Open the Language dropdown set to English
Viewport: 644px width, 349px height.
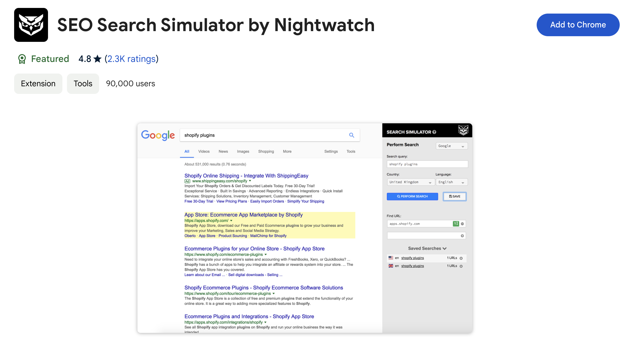pos(452,182)
